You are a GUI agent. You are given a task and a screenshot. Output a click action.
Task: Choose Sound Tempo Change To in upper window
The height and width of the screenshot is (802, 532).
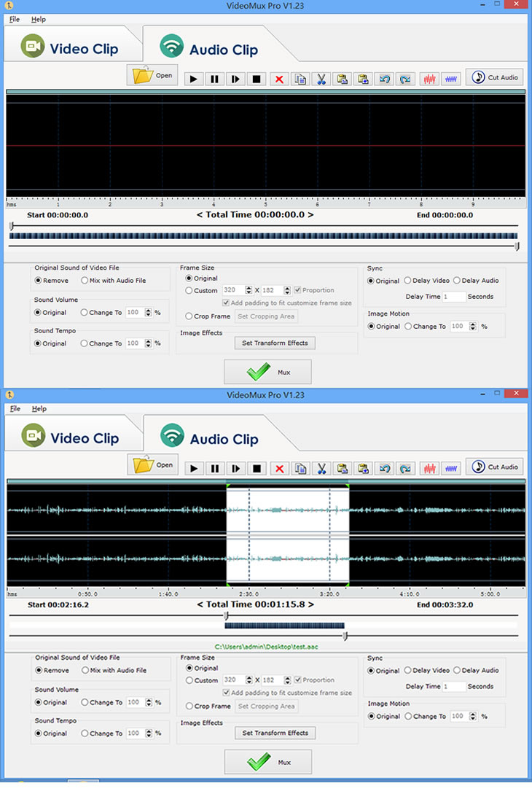101,343
